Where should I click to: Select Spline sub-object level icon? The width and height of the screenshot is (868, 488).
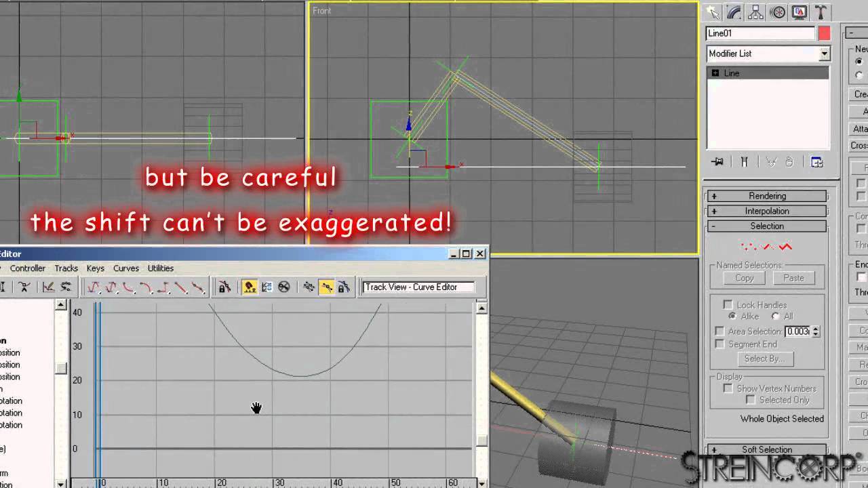click(785, 247)
